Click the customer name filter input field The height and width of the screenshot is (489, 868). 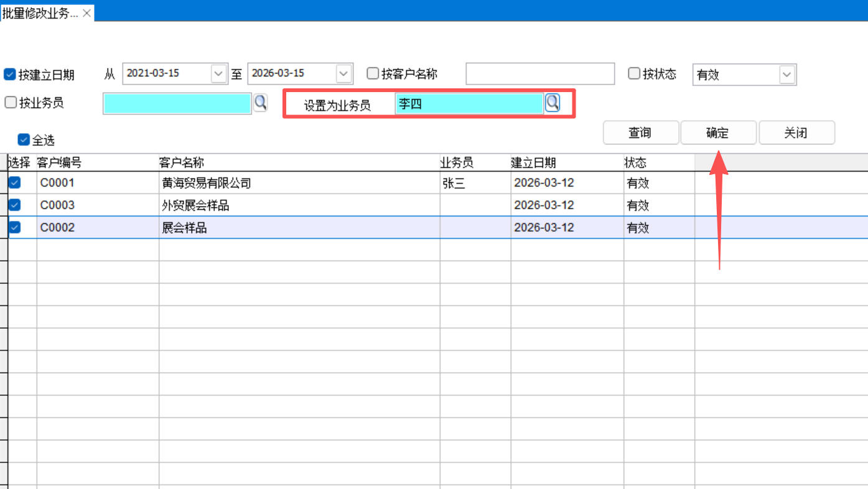[x=539, y=74]
